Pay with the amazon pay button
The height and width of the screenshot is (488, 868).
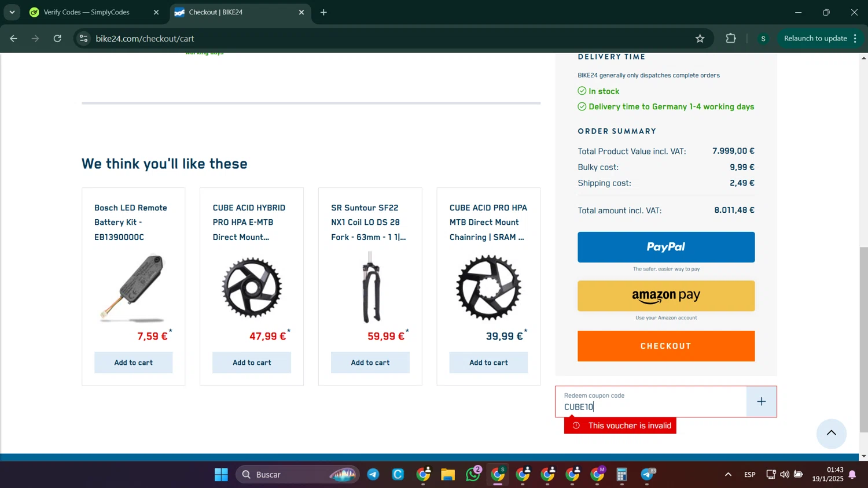tap(666, 296)
